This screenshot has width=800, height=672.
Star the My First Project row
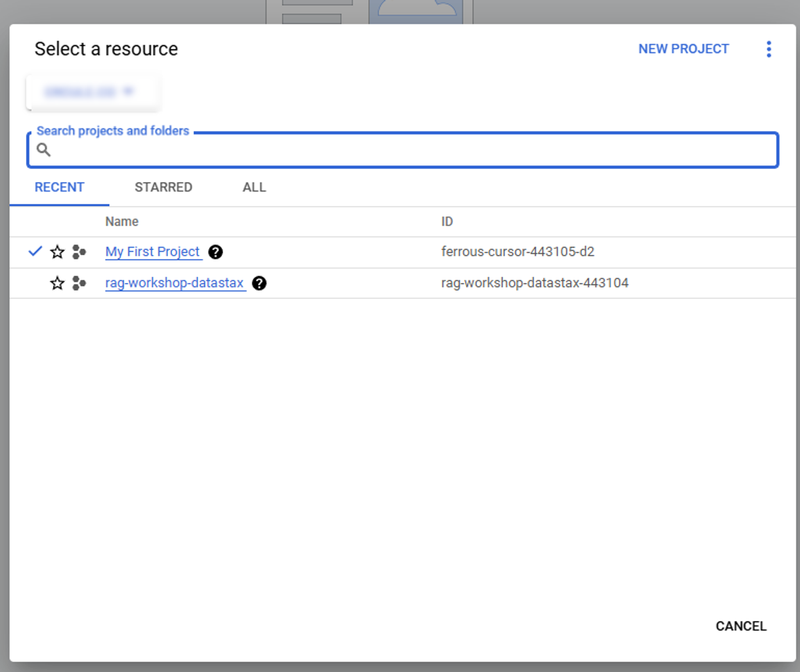57,252
